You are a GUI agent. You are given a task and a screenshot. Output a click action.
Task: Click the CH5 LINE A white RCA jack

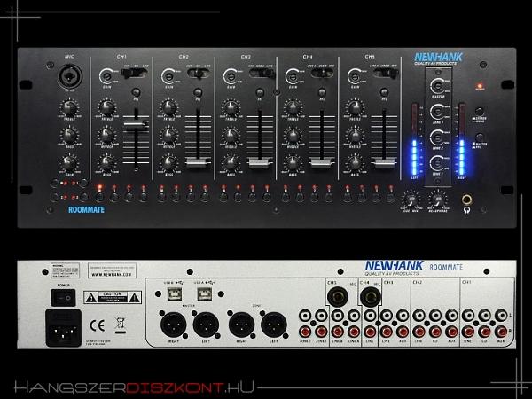coord(354,315)
